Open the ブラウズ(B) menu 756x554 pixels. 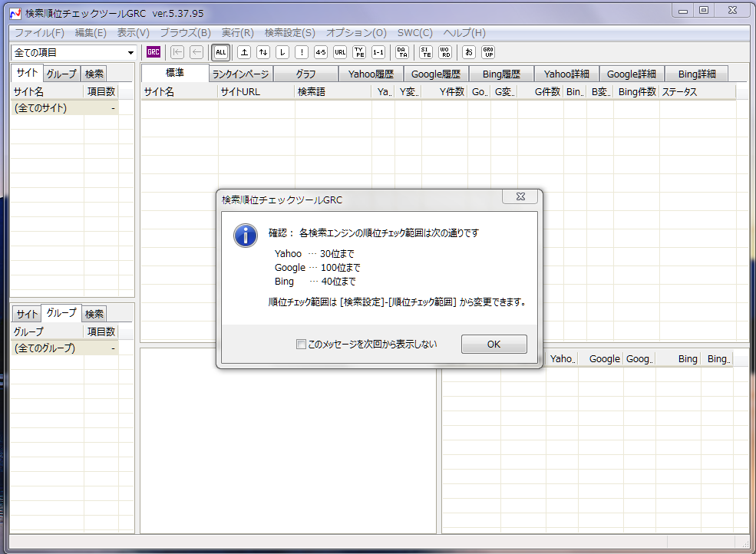[186, 33]
